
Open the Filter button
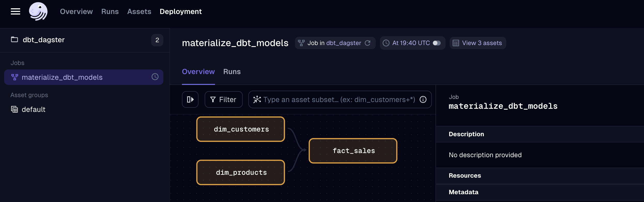[224, 99]
